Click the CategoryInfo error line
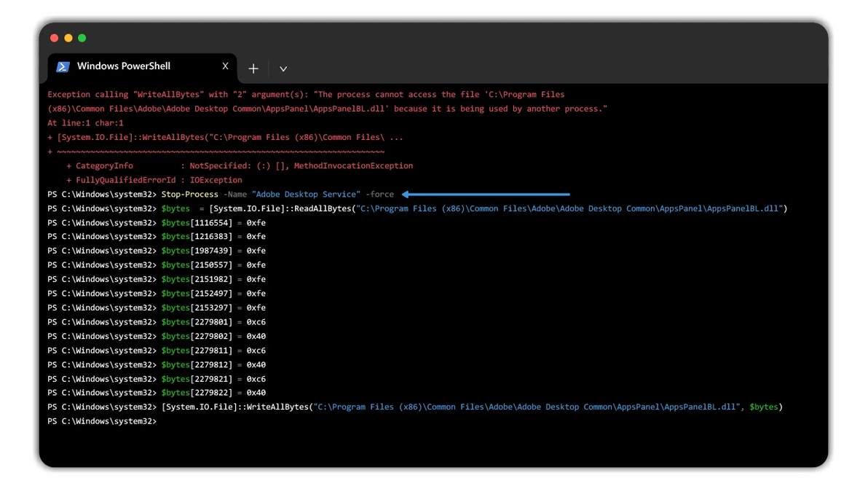The image size is (868, 489). point(240,166)
